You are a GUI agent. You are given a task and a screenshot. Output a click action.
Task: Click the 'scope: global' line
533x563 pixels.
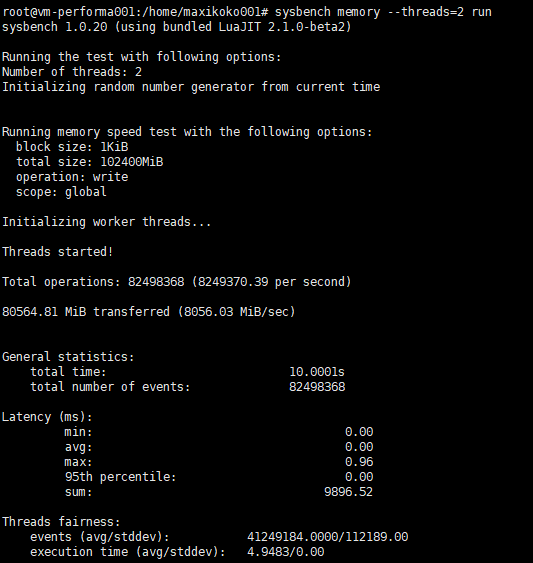click(x=61, y=192)
